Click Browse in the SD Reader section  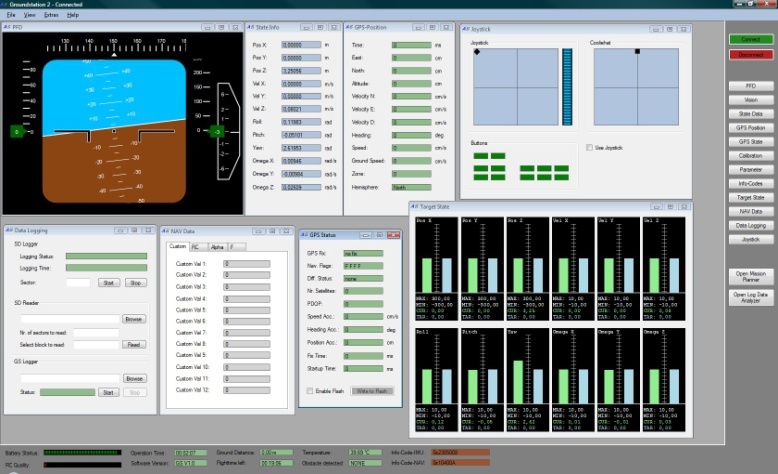coord(134,319)
